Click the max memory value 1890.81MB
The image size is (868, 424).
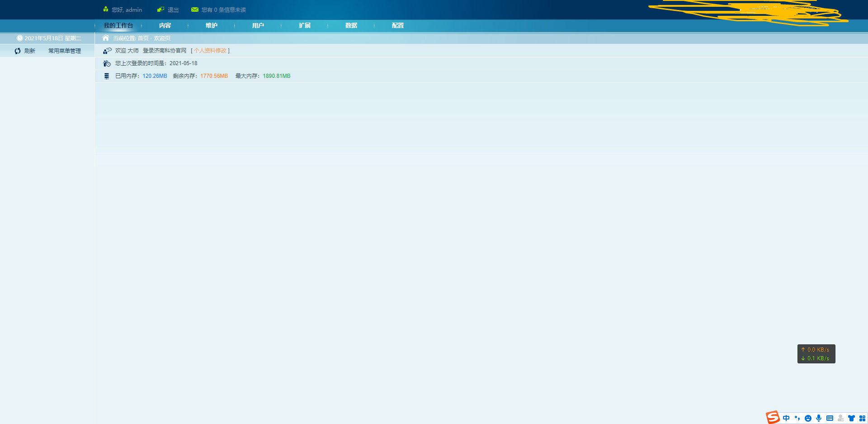click(277, 76)
